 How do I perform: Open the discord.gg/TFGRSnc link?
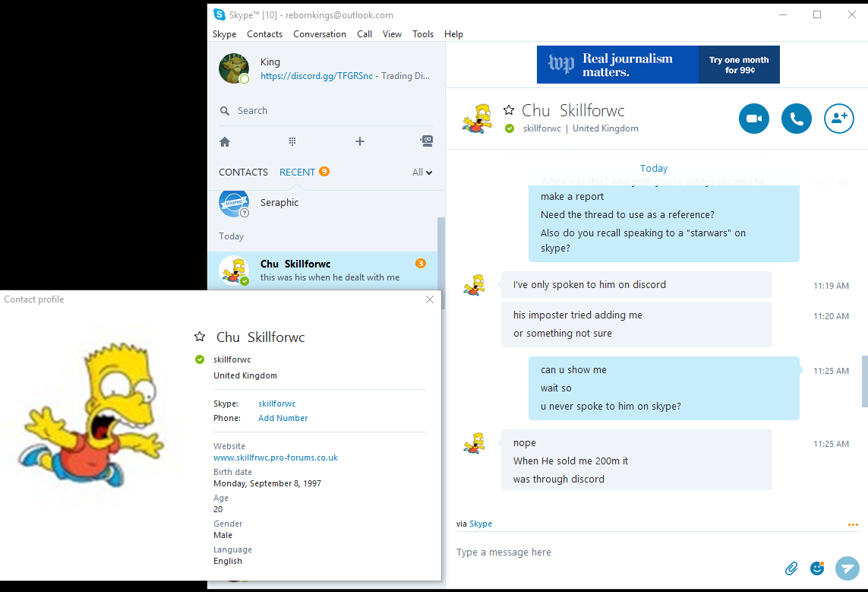pos(317,76)
